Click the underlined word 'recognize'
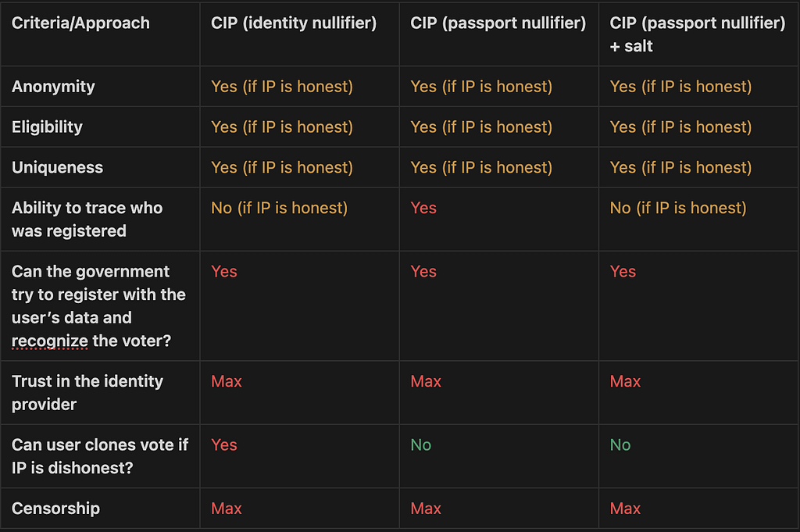800x532 pixels. pyautogui.click(x=49, y=341)
